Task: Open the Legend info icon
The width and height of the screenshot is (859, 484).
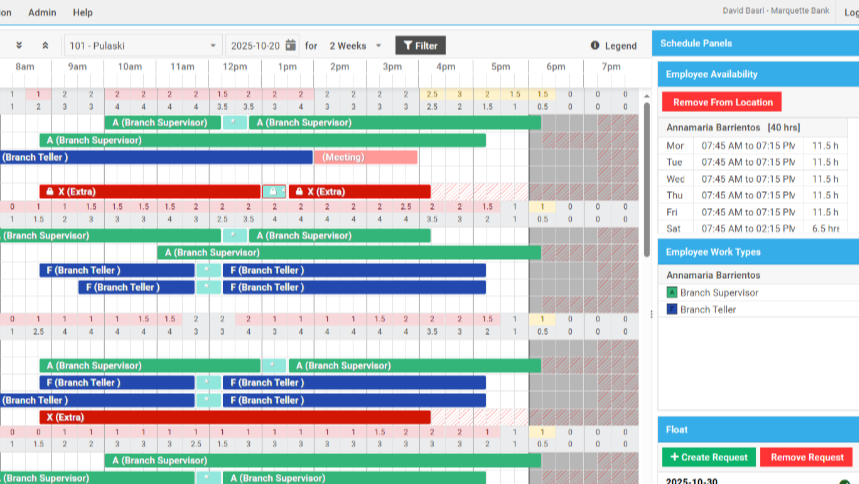Action: coord(595,45)
